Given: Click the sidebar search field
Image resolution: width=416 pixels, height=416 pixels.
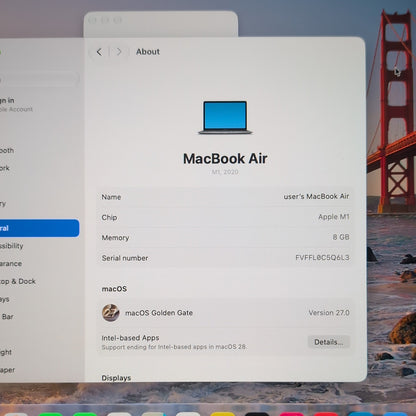Looking at the screenshot, I should [x=39, y=79].
